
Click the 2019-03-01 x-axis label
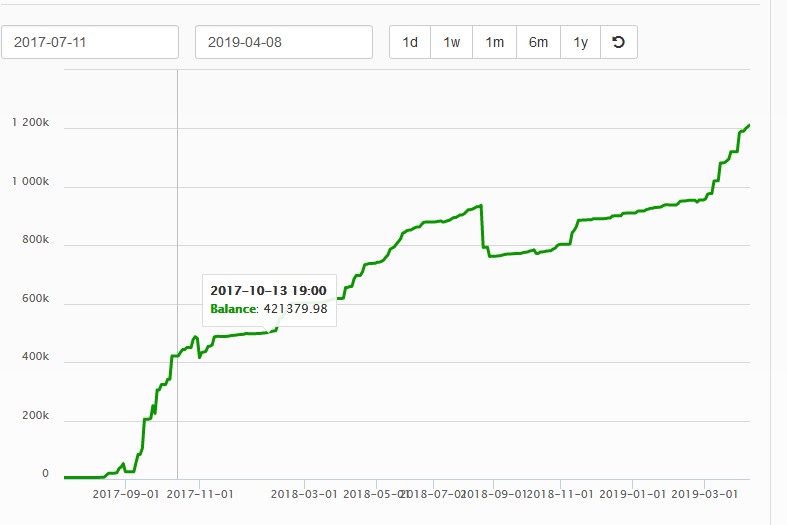point(705,494)
